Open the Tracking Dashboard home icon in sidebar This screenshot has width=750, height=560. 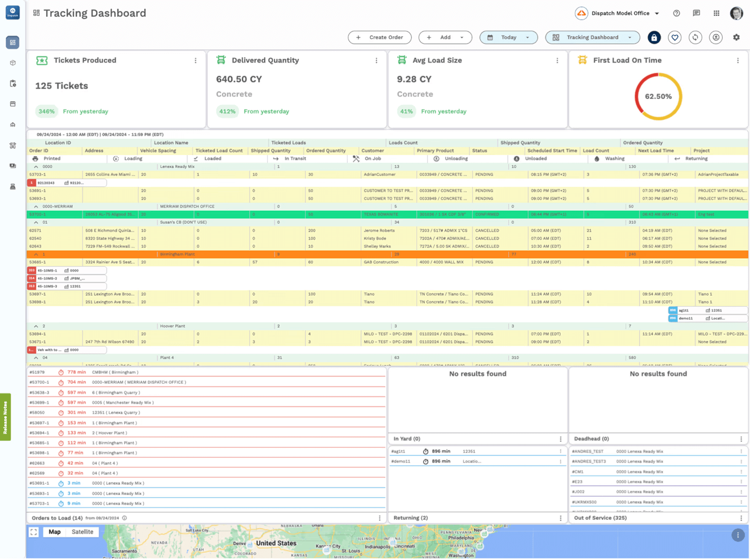[12, 42]
